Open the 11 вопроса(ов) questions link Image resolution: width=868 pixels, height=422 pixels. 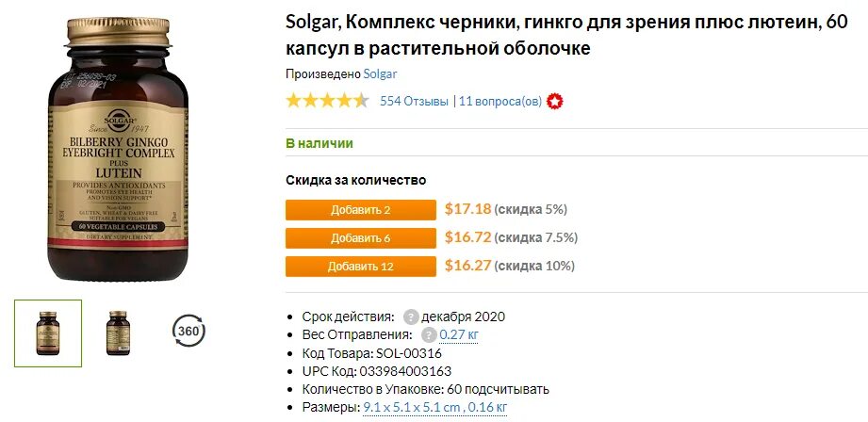(500, 102)
